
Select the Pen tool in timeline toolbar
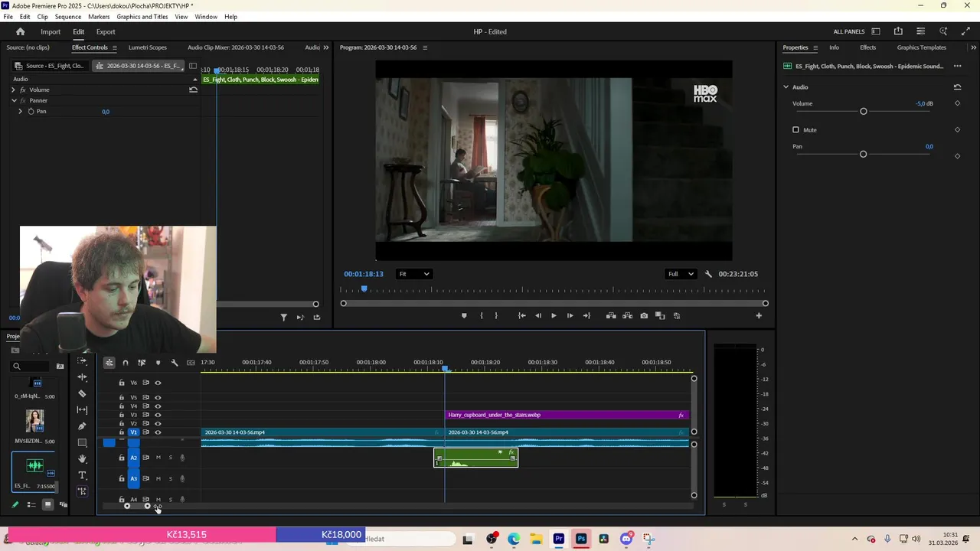point(82,426)
